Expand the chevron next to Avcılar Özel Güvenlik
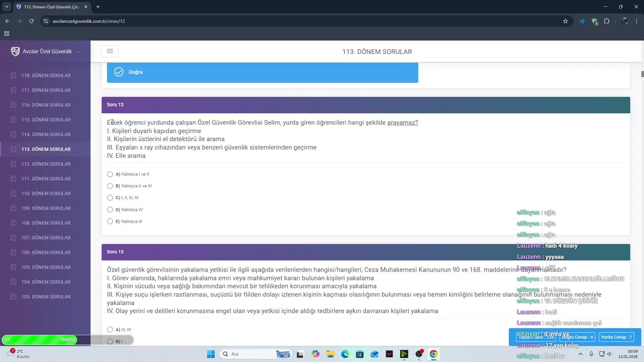 (78, 52)
